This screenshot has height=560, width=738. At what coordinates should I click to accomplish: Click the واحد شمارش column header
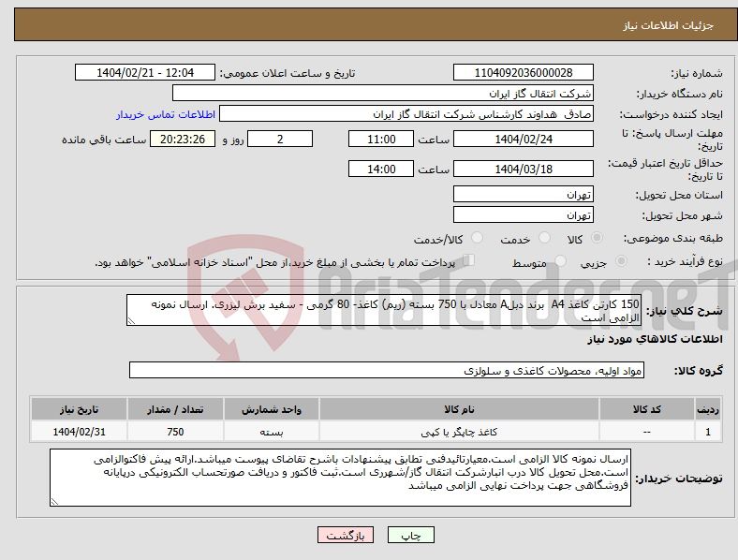272,409
